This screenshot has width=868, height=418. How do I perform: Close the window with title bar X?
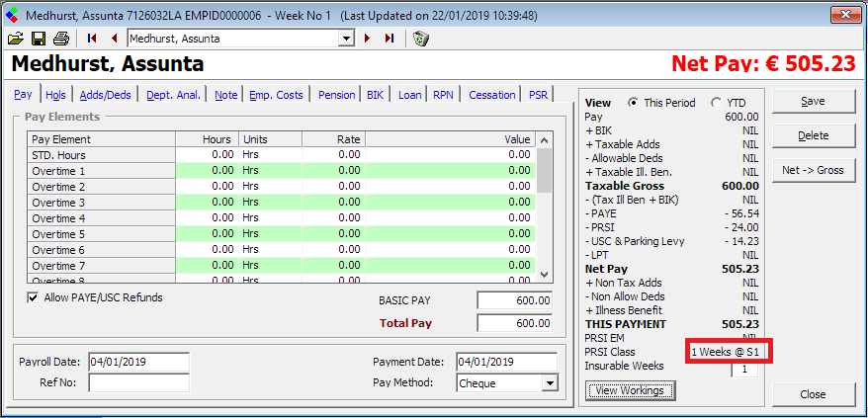844,15
